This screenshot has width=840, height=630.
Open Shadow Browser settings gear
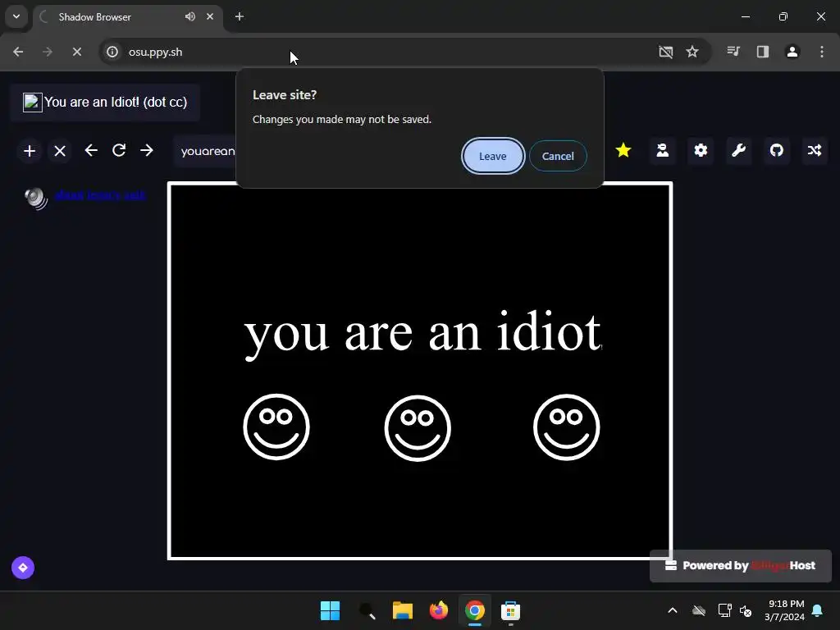(701, 151)
